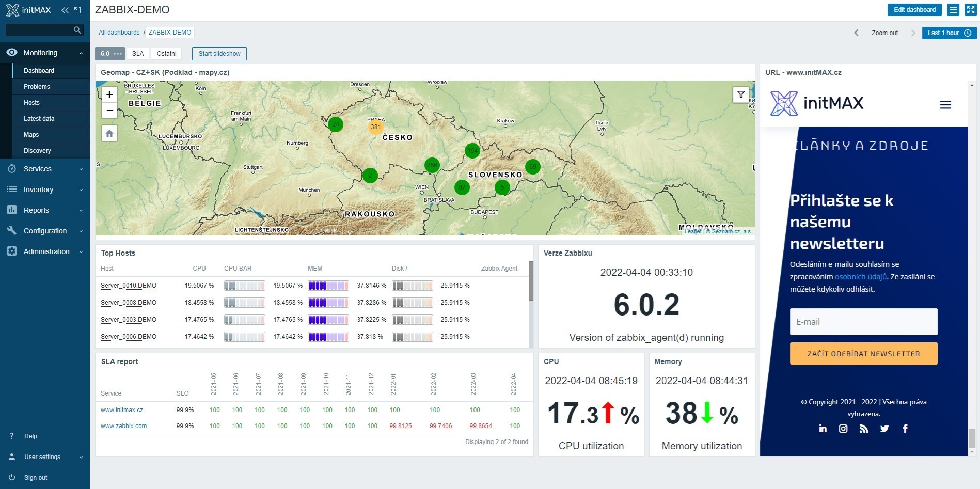Click the 99.7406 SLA value for 2022-02
Image resolution: width=980 pixels, height=489 pixels.
point(440,426)
